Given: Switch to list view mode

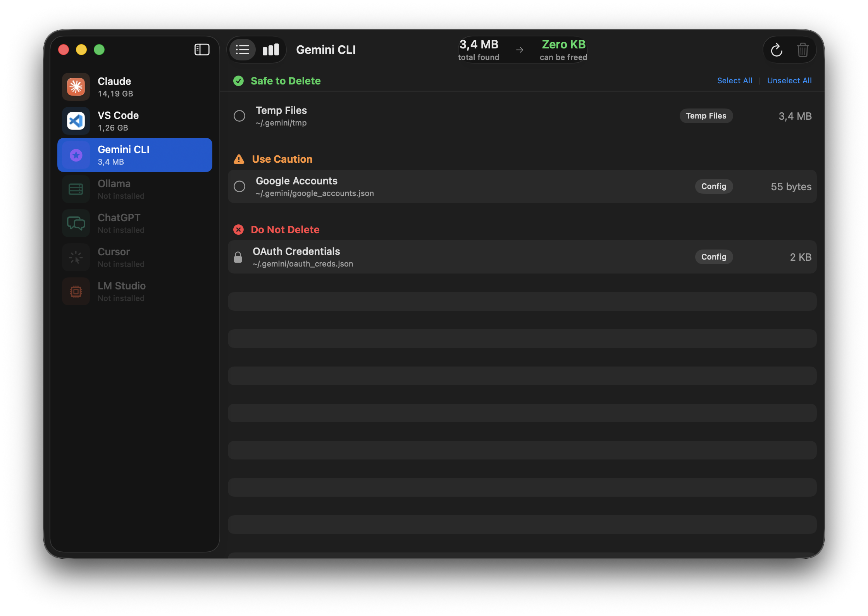Looking at the screenshot, I should click(243, 50).
